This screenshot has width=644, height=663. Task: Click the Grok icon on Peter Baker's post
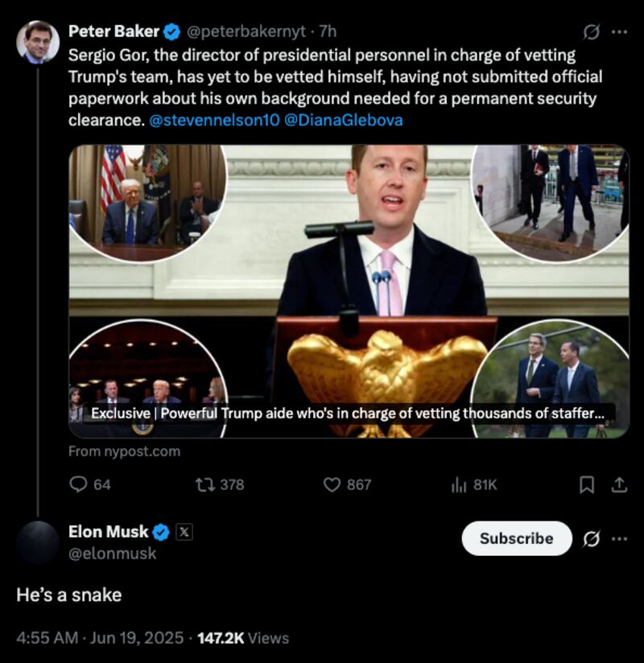(591, 32)
